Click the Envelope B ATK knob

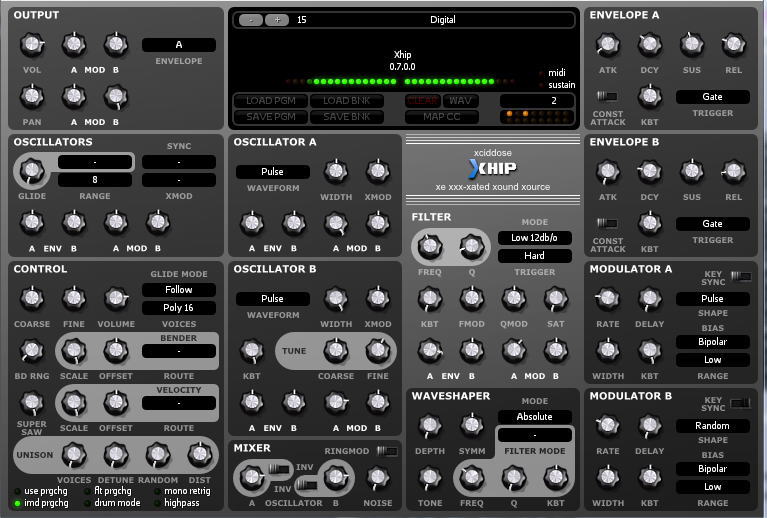click(608, 171)
